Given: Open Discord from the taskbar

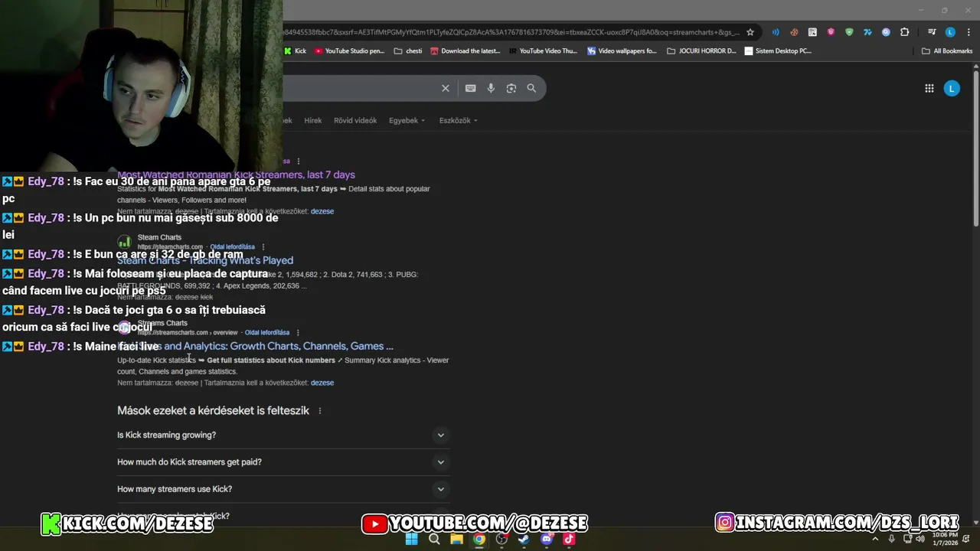Looking at the screenshot, I should (546, 539).
